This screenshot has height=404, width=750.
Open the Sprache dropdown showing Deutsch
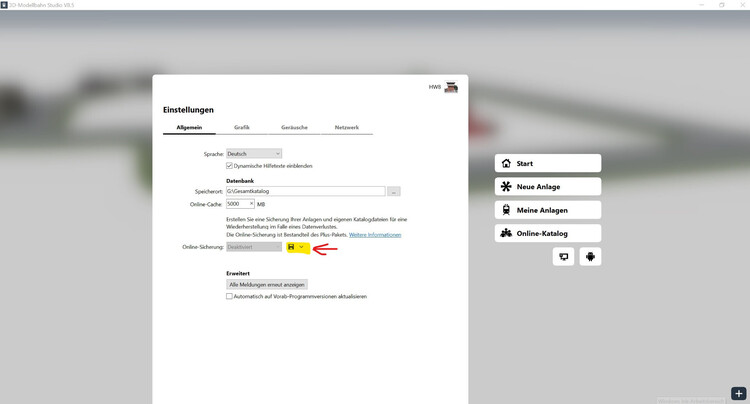(x=254, y=153)
